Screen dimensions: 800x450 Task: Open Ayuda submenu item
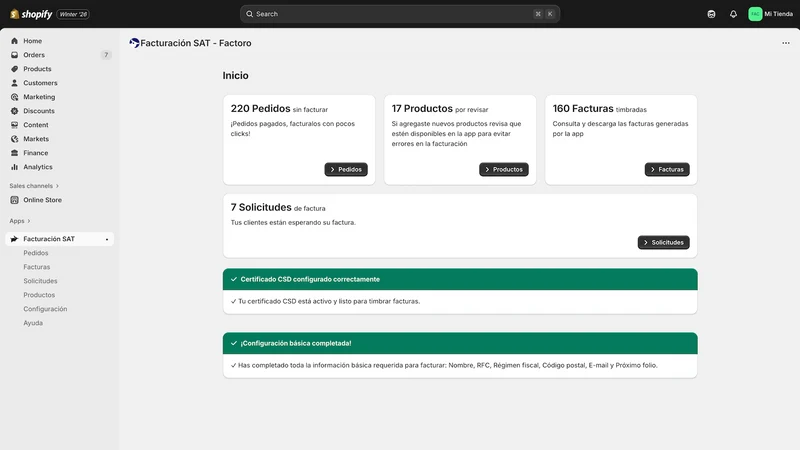click(x=33, y=323)
